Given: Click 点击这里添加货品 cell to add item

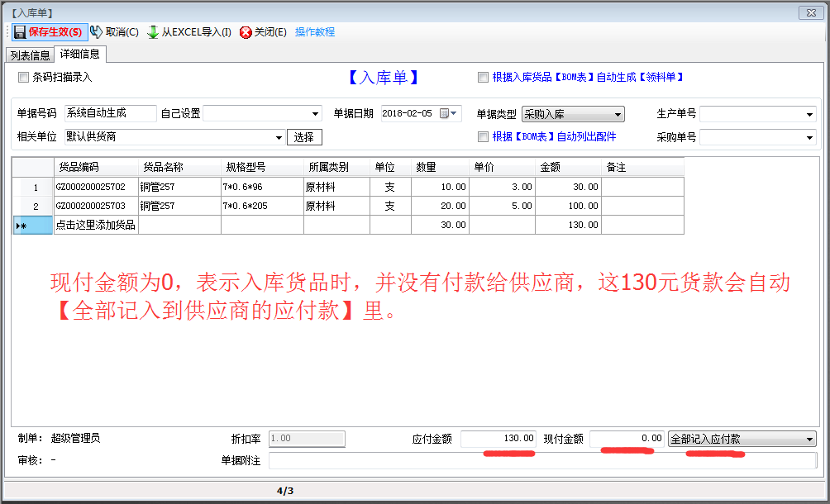Looking at the screenshot, I should (95, 225).
